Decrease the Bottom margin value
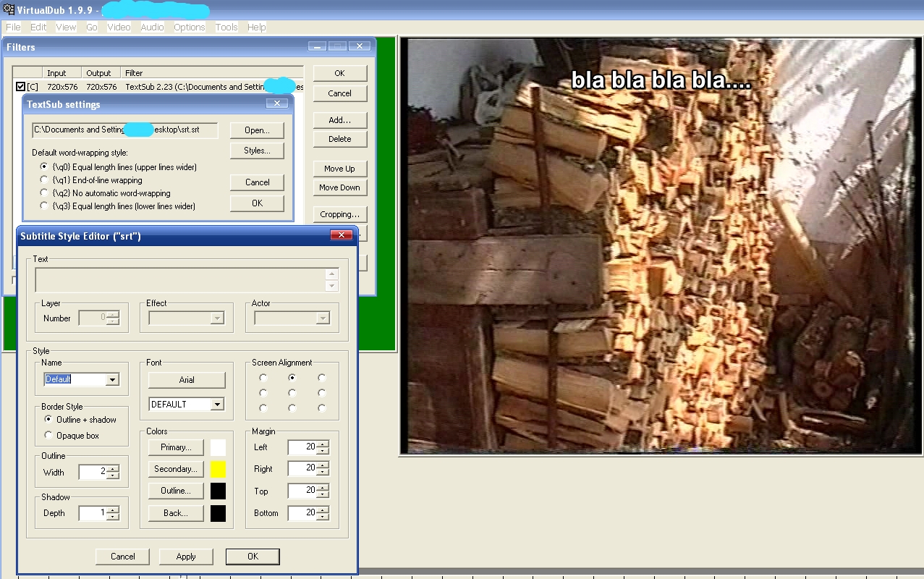Viewport: 924px width, 579px height. [323, 517]
